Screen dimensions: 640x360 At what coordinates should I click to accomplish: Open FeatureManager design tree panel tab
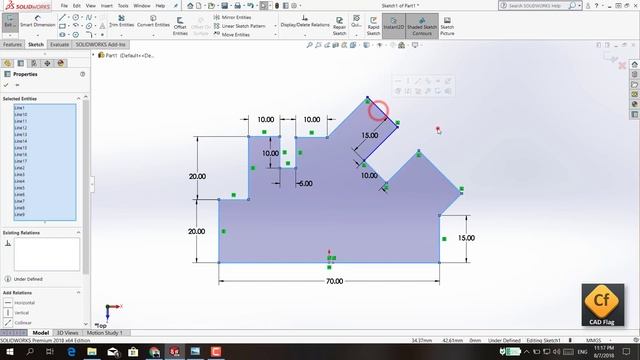pyautogui.click(x=7, y=63)
